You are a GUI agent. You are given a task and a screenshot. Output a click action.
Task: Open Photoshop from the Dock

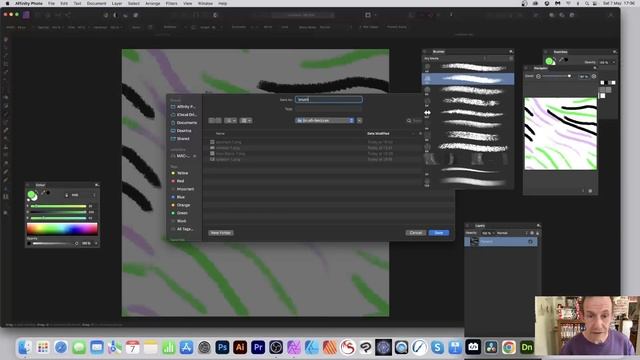click(x=222, y=347)
